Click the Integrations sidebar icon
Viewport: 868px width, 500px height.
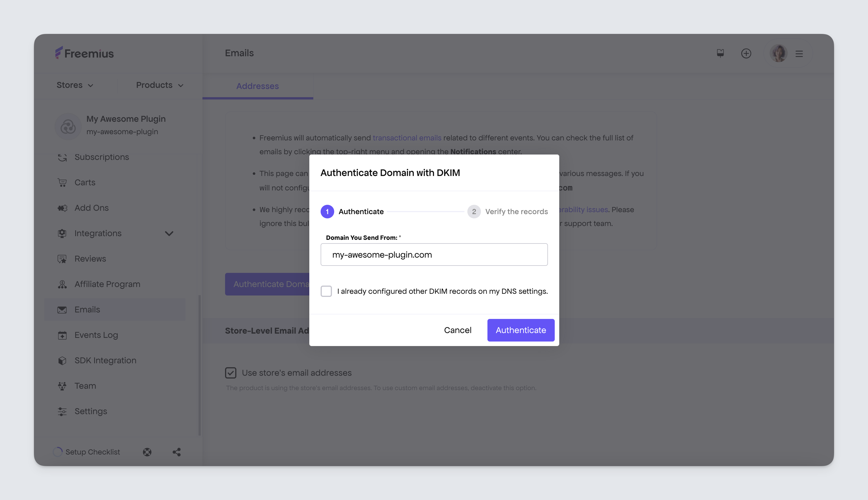62,234
